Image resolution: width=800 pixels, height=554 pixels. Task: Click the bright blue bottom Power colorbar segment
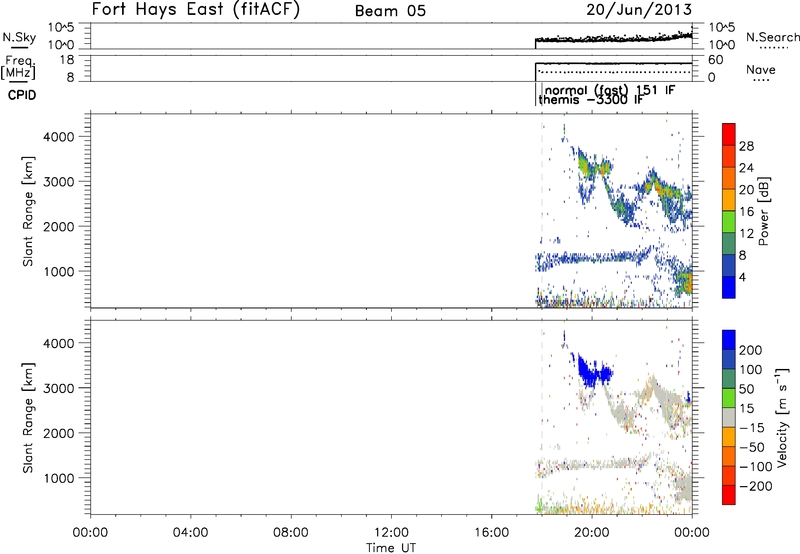729,287
